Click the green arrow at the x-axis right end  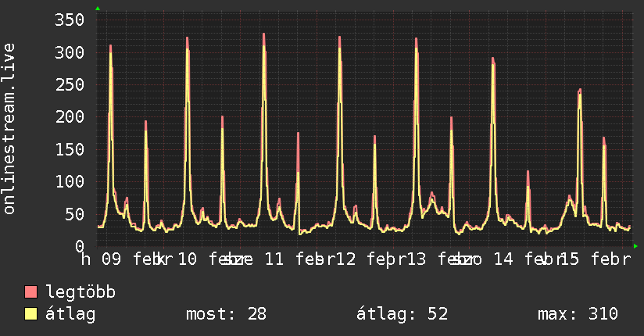[635, 246]
